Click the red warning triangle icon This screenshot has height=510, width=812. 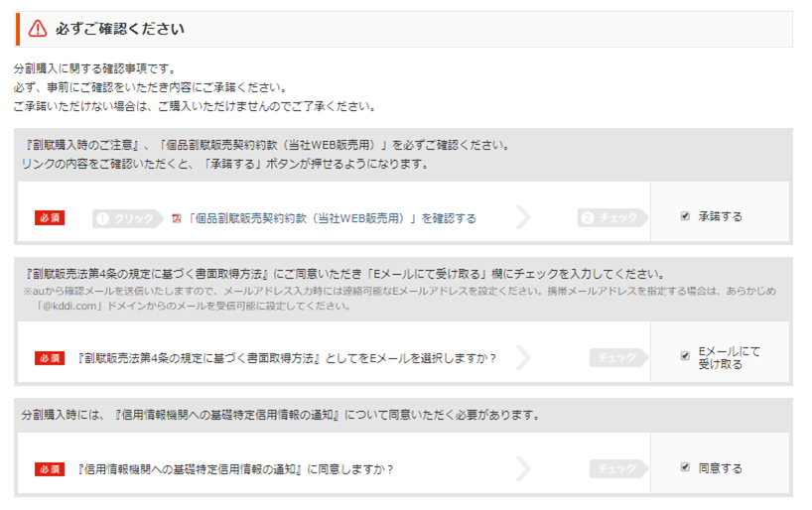point(38,29)
